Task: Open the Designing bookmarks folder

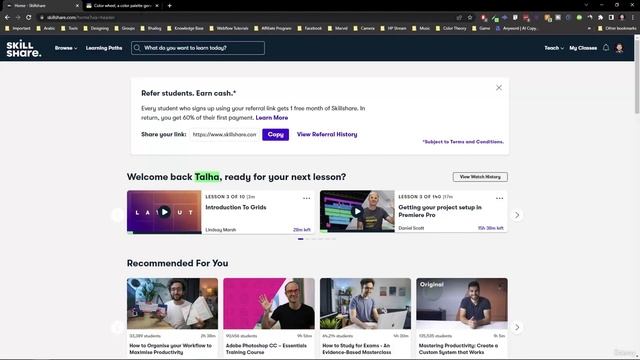Action: 96,29
